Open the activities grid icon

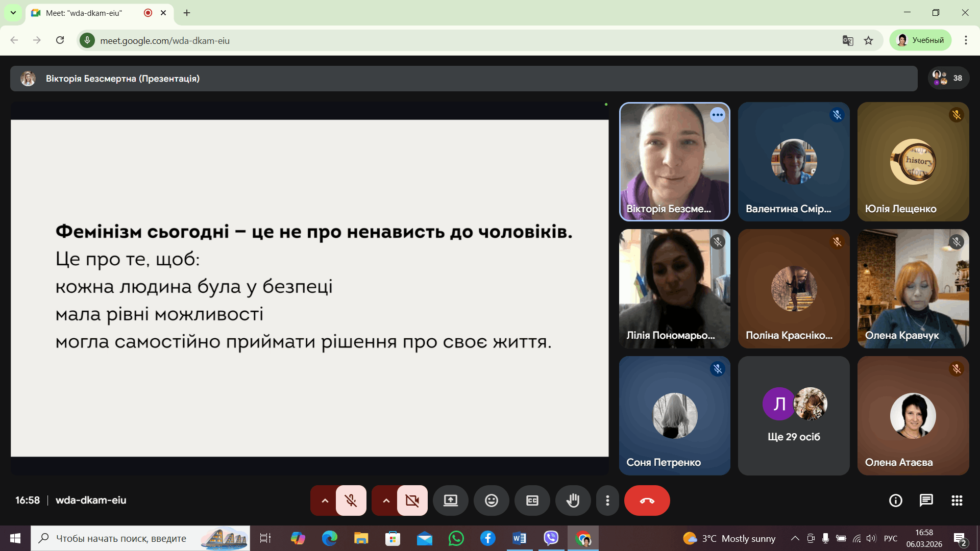(957, 500)
